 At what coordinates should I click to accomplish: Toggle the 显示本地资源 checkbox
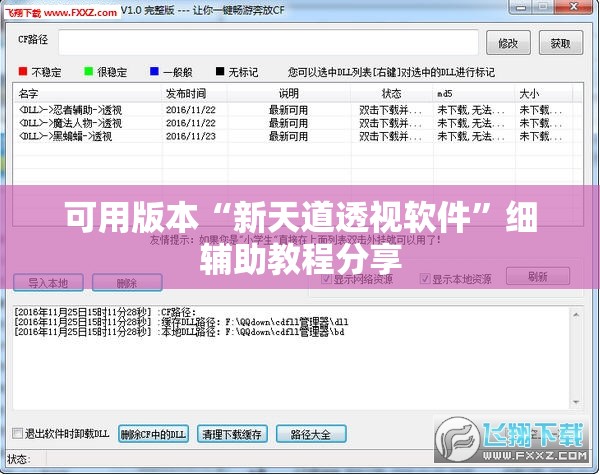click(x=425, y=279)
